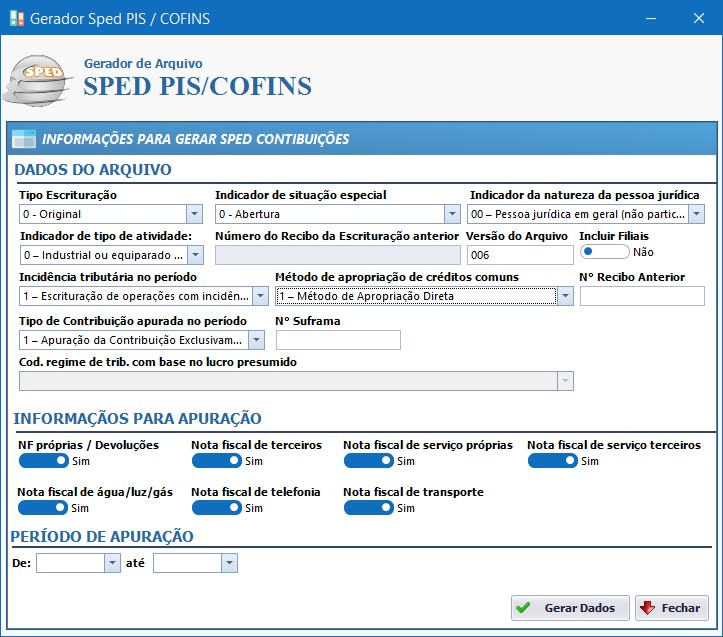
Task: Click the green checkmark on Gerar Dados
Action: (523, 607)
